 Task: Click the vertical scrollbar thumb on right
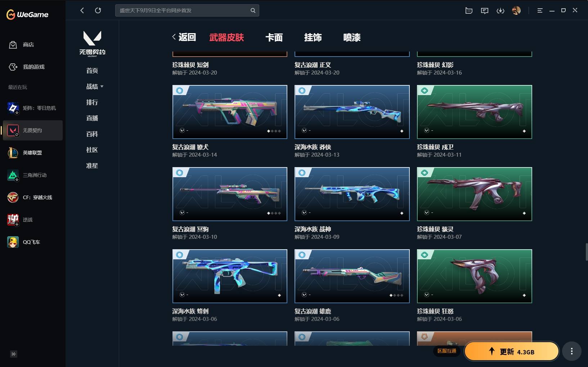[x=587, y=252]
